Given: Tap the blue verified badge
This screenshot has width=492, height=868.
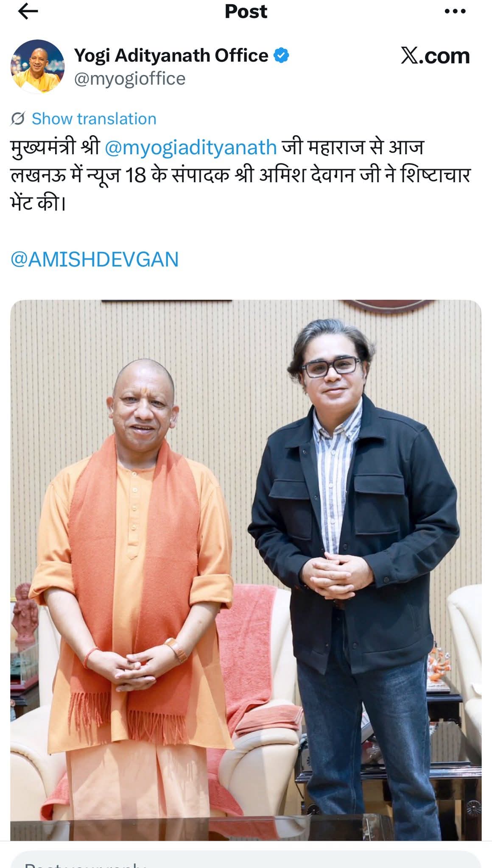Looking at the screenshot, I should click(282, 56).
